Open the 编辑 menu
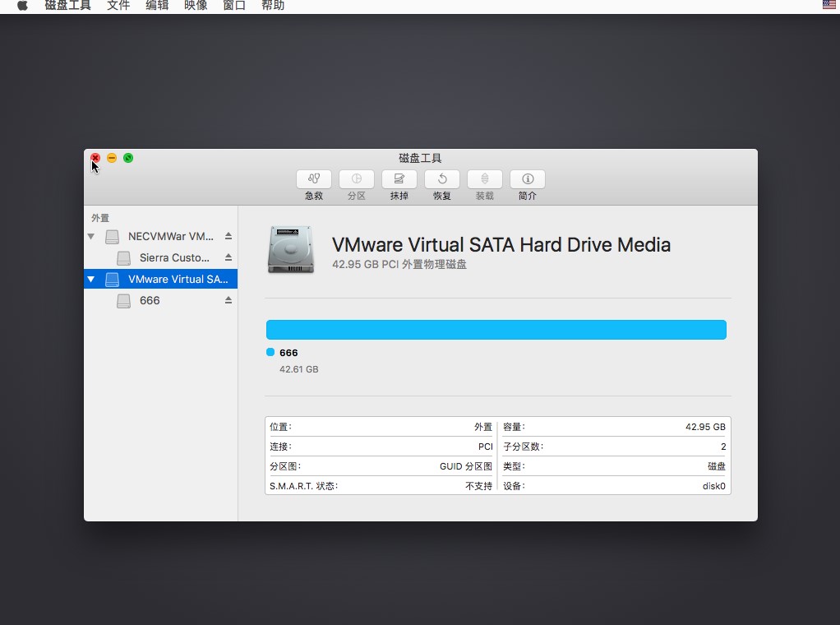The image size is (840, 625). point(157,6)
